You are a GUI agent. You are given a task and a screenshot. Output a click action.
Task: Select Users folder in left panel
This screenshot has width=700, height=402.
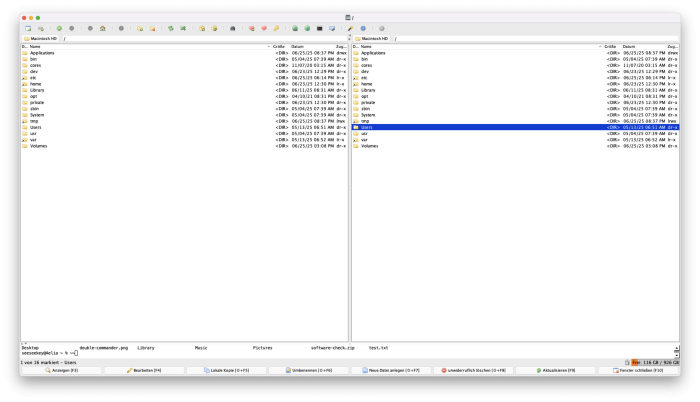click(x=184, y=127)
